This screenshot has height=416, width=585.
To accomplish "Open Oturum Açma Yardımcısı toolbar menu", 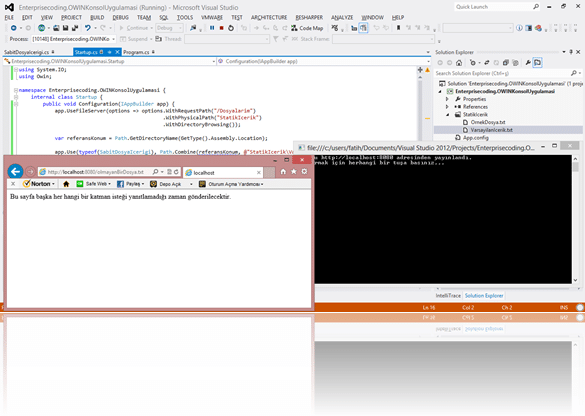I will click(x=231, y=184).
